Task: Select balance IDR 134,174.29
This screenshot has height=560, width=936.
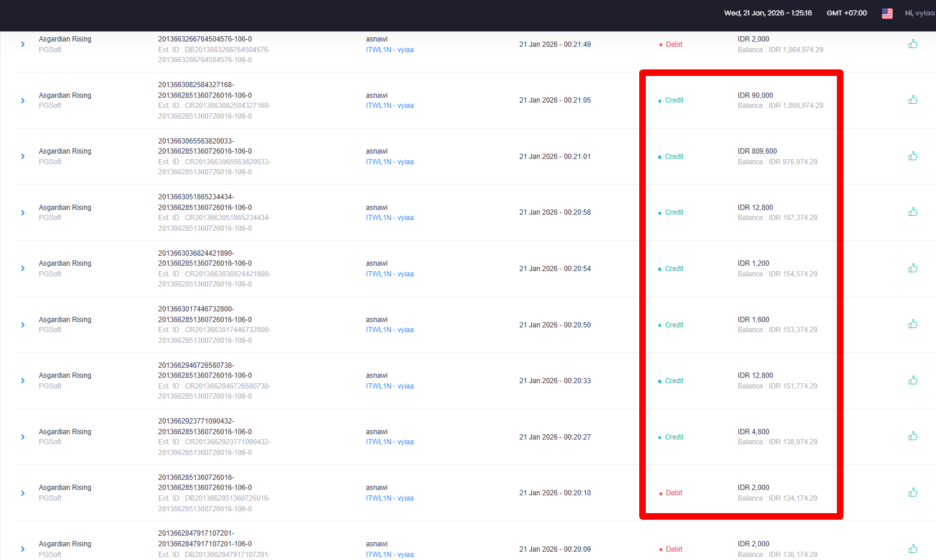Action: 793,498
